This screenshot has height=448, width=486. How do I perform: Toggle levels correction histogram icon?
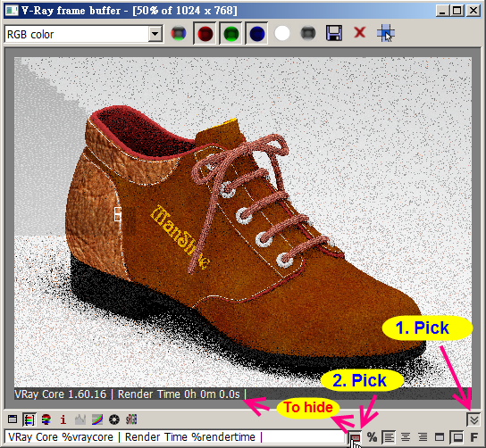pos(80,419)
